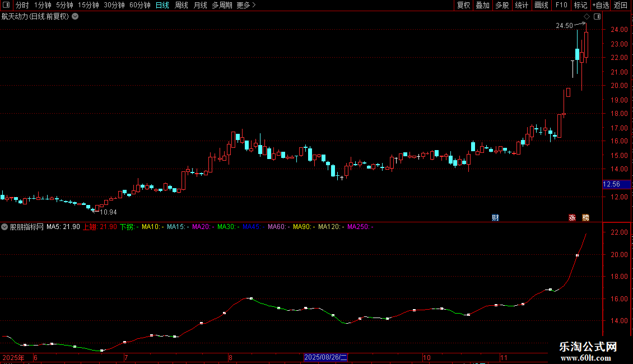Toggle the right panel icon beside the diamond
Image resolution: width=633 pixels, height=364 pixels.
click(x=597, y=17)
